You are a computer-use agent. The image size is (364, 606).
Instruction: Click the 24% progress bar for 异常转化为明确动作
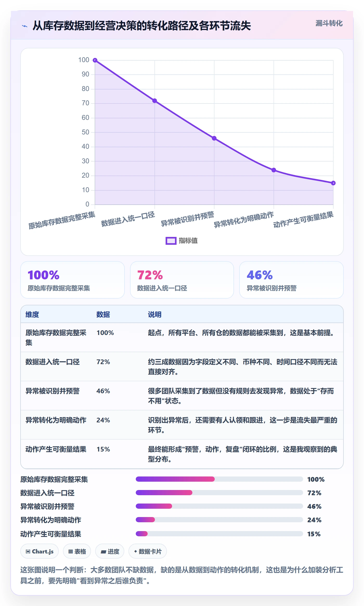click(x=219, y=520)
